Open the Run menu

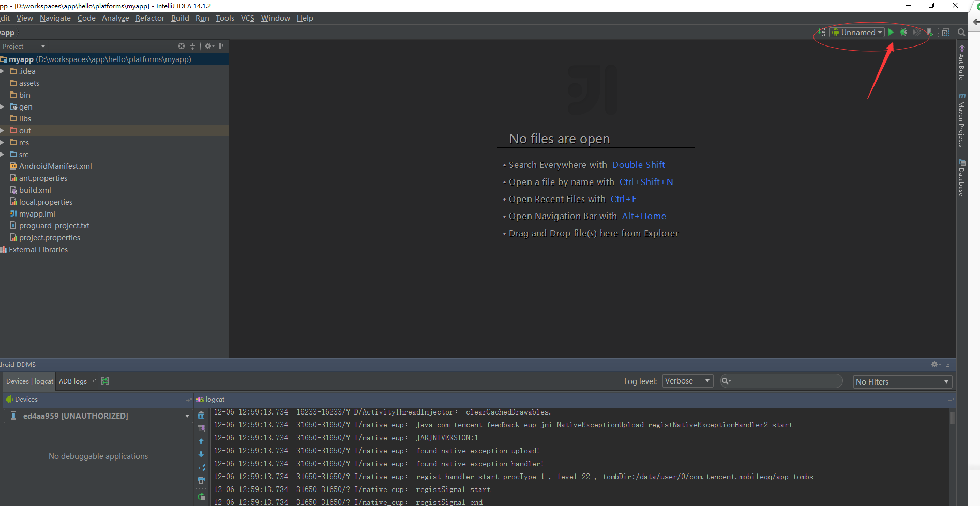click(202, 18)
